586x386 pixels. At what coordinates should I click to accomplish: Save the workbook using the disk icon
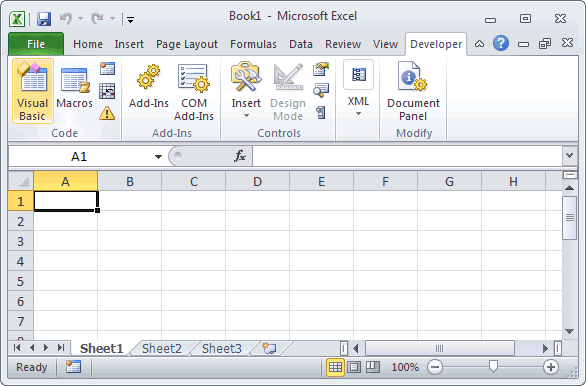[x=44, y=18]
